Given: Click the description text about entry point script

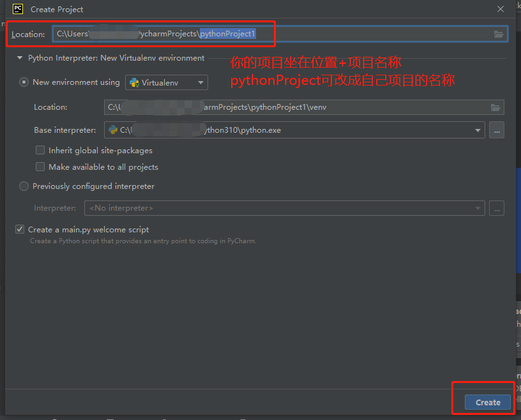Looking at the screenshot, I should [x=143, y=241].
